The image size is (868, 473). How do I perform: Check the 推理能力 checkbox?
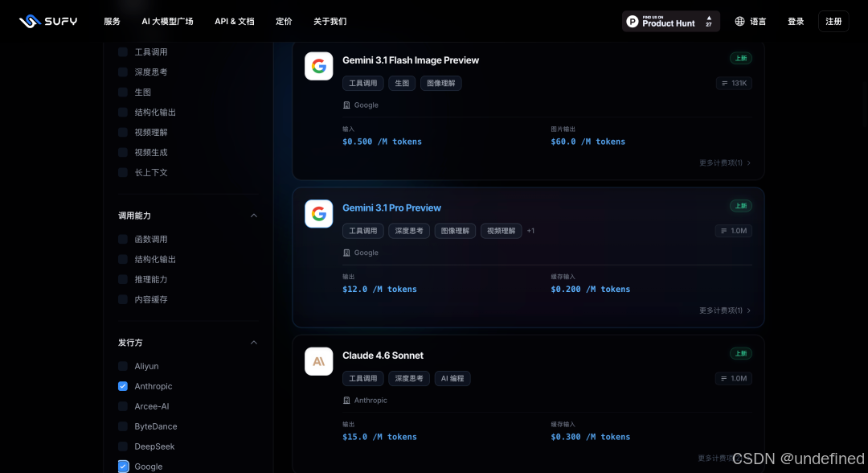click(123, 279)
